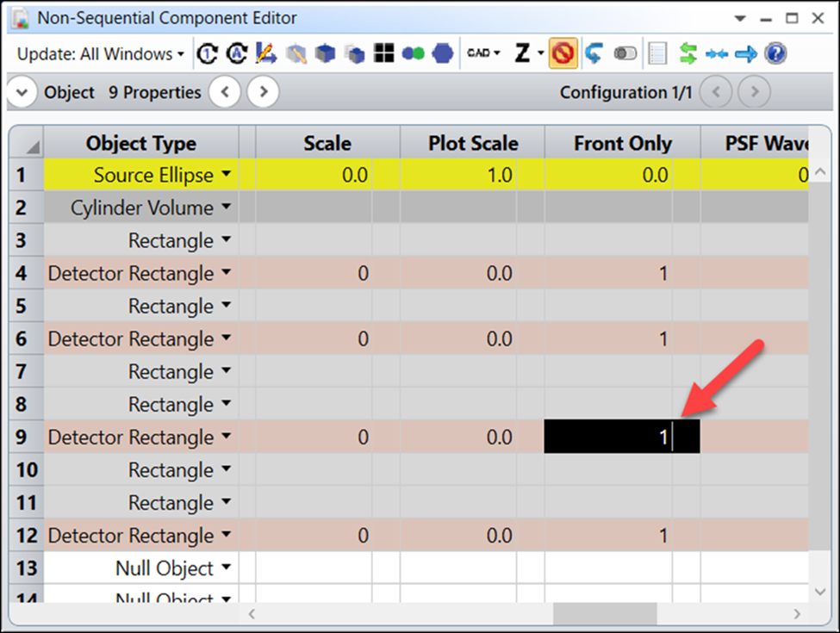
Task: Click the horizontal scrollbar thumb
Action: click(x=593, y=614)
